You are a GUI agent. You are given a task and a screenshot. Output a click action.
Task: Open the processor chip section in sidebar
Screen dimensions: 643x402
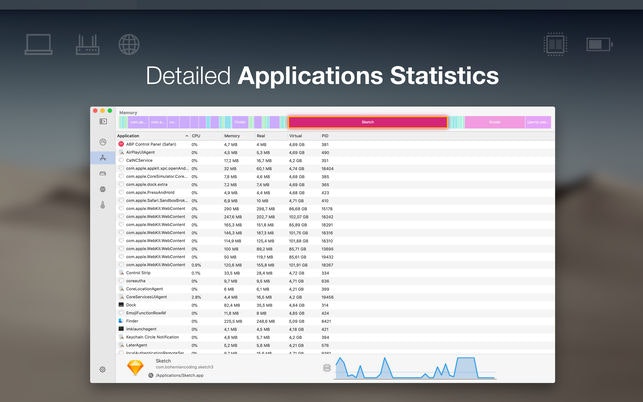click(x=103, y=189)
